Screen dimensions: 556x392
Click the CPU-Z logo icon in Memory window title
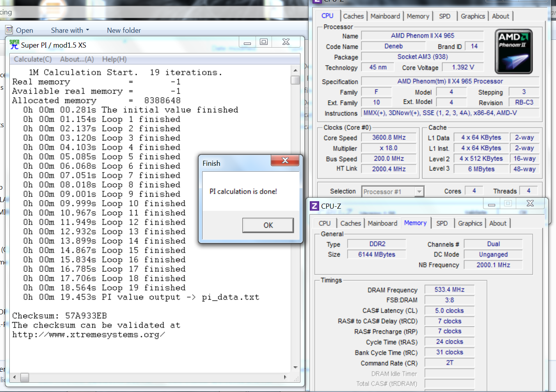[x=314, y=206]
